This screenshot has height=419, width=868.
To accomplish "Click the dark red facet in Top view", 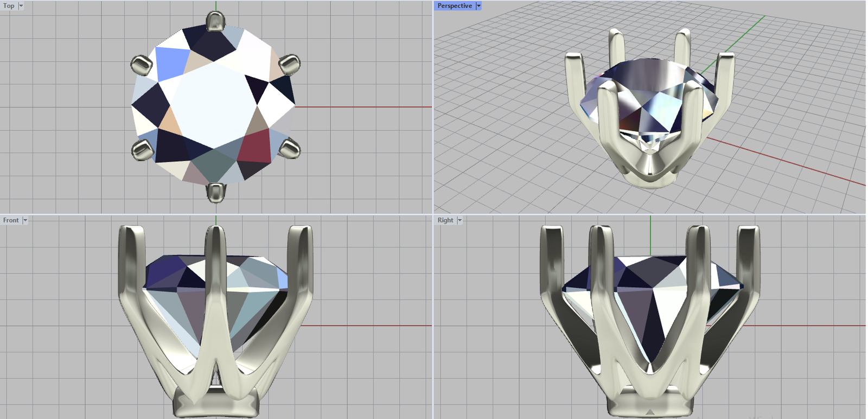I will click(x=255, y=147).
